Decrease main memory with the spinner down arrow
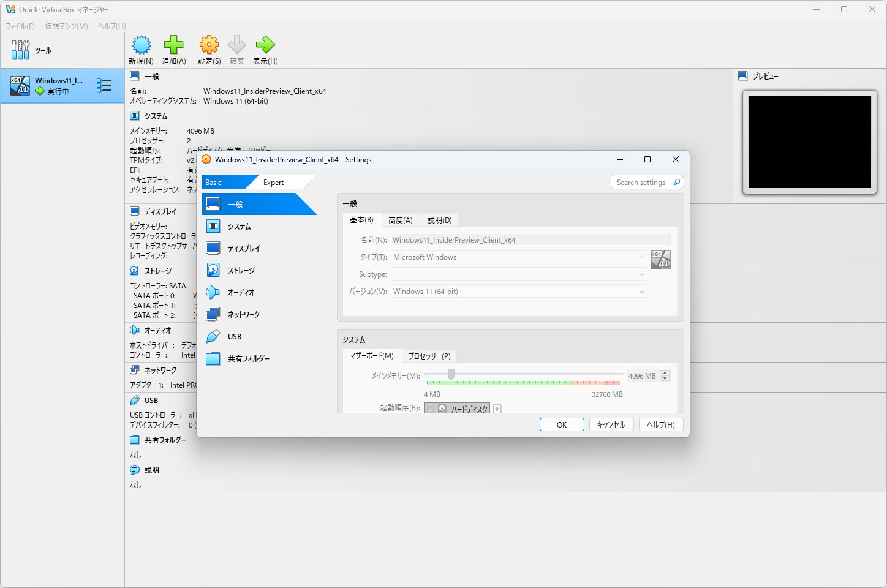The image size is (887, 588). (x=665, y=379)
